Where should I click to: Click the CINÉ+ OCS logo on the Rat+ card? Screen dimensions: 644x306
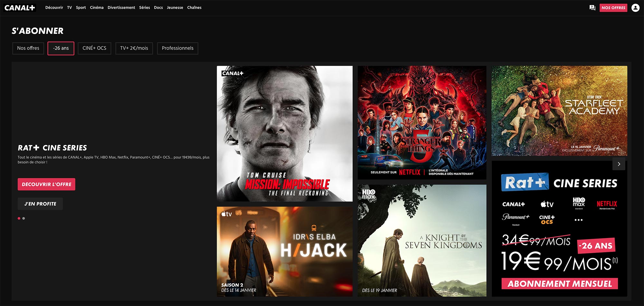(547, 219)
